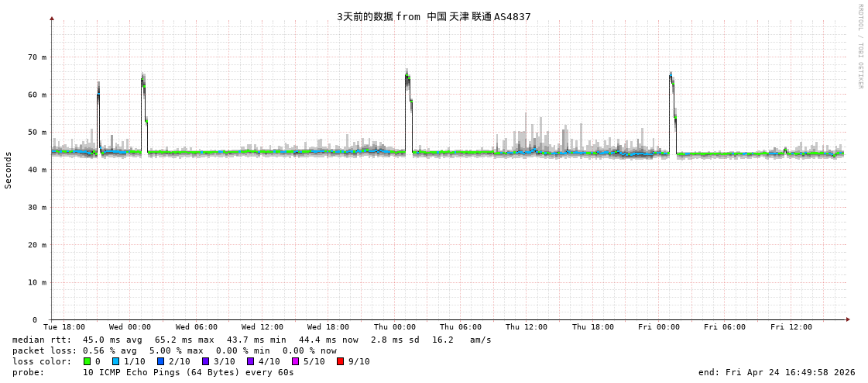Click the 70 m y-axis label
The width and height of the screenshot is (868, 383).
[37, 57]
